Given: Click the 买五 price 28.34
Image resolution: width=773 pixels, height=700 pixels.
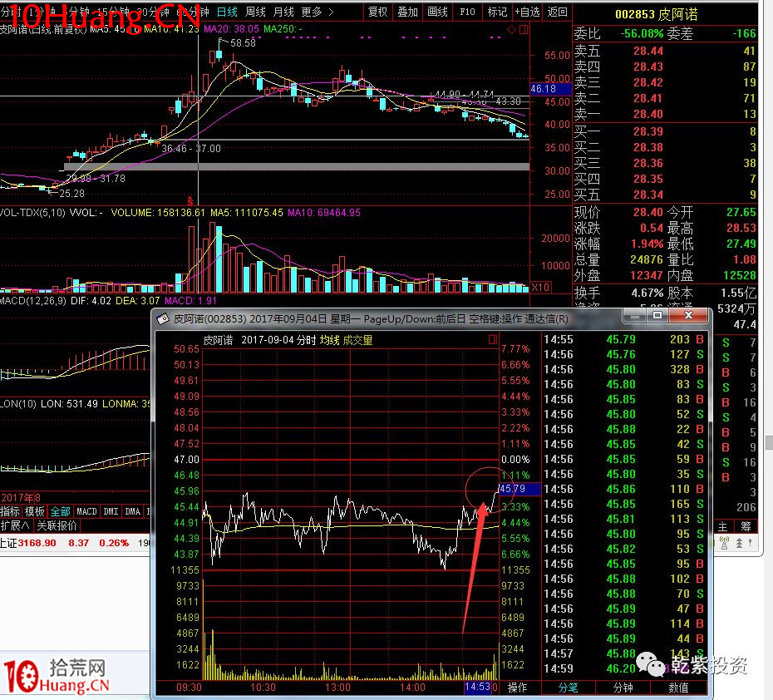Looking at the screenshot, I should [x=648, y=195].
